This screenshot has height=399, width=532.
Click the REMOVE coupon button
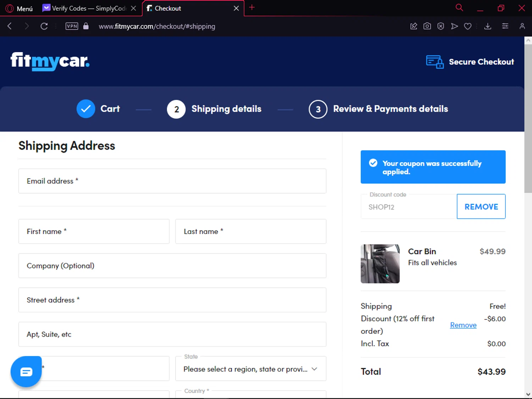coord(481,206)
